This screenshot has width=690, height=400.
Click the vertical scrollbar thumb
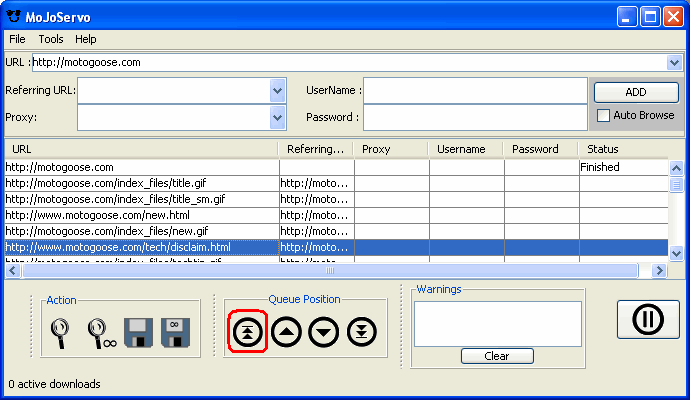click(x=676, y=184)
